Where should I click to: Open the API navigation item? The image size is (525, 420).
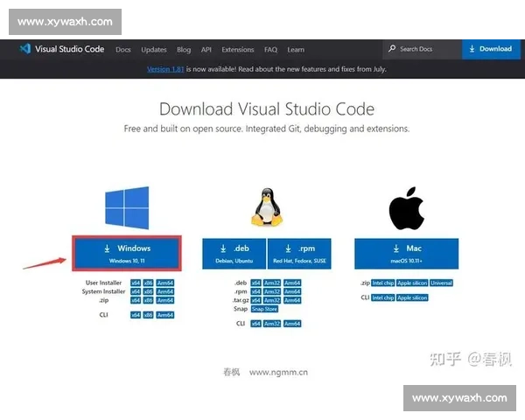click(206, 50)
